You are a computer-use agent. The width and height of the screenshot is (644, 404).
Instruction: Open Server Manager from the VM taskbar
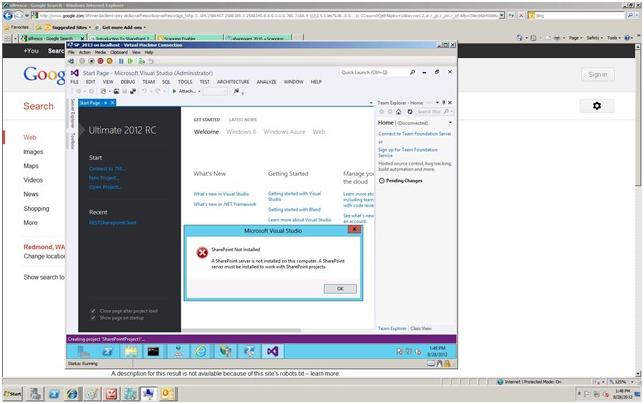pos(84,351)
